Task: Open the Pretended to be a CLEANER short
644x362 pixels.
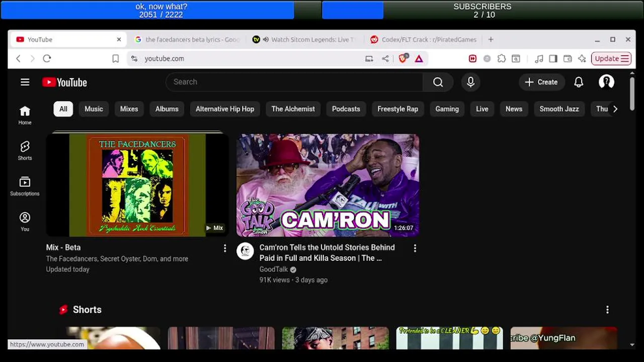Action: [x=449, y=338]
